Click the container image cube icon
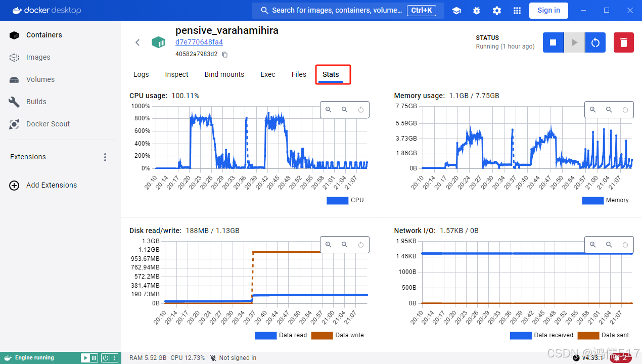The width and height of the screenshot is (642, 364). (159, 42)
